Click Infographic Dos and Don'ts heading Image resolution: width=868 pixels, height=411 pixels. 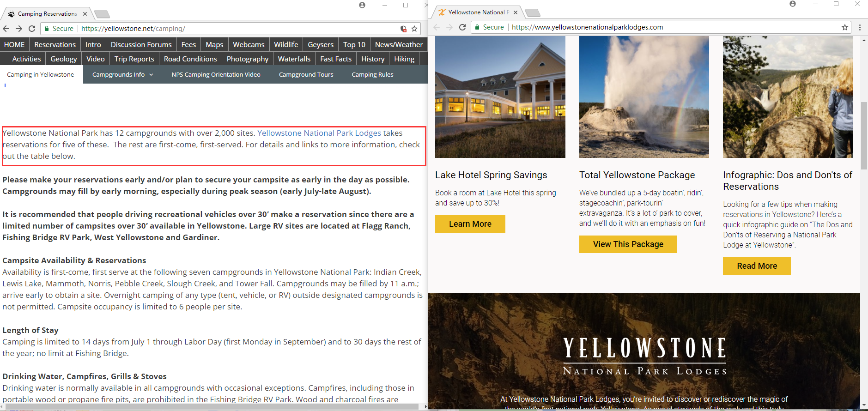tap(788, 181)
